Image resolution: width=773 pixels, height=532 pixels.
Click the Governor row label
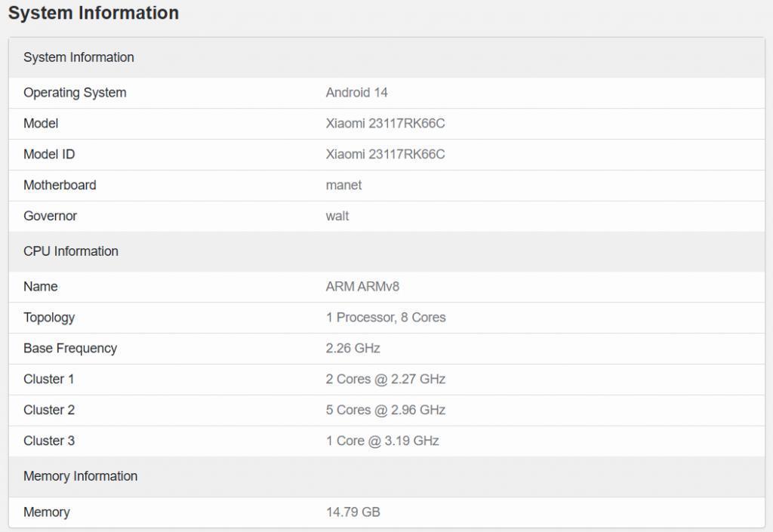point(50,217)
